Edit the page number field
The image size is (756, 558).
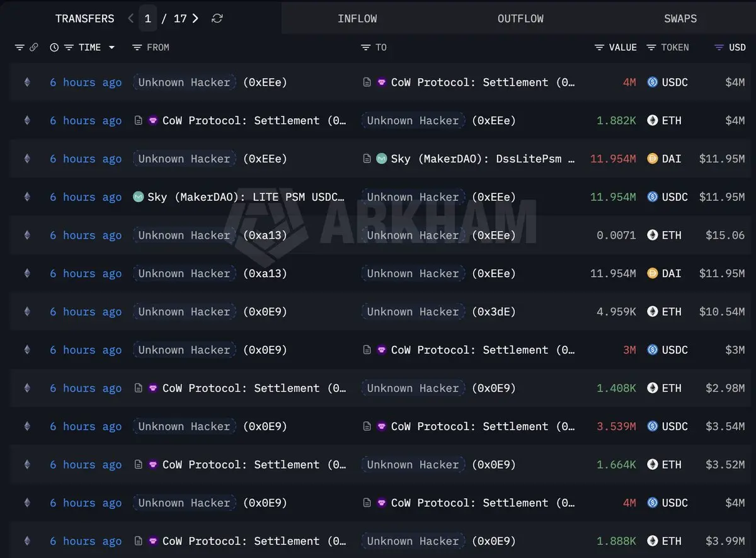147,18
